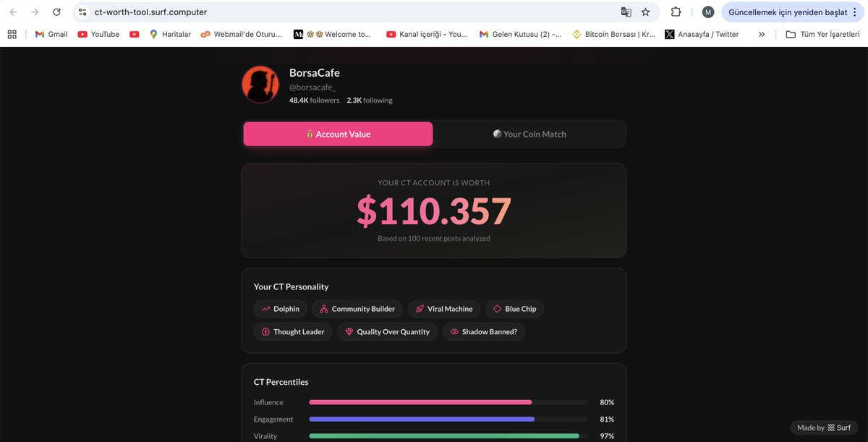The image size is (868, 442).
Task: Click the Virality 97% value
Action: click(607, 436)
